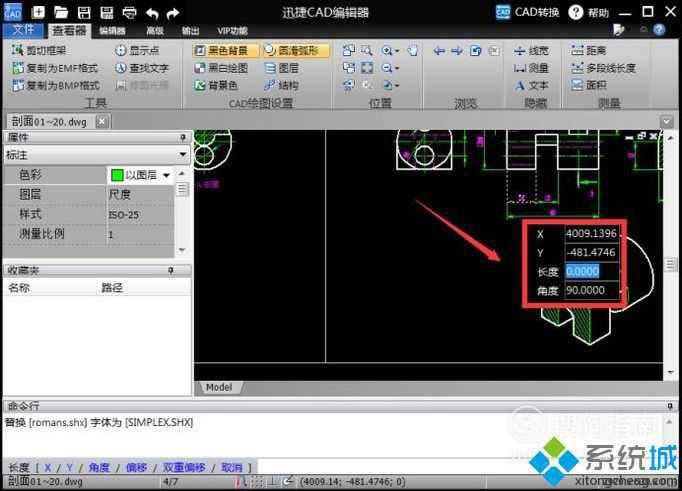Switch to the 查看器 ribbon tab
The height and width of the screenshot is (491, 682).
[69, 30]
